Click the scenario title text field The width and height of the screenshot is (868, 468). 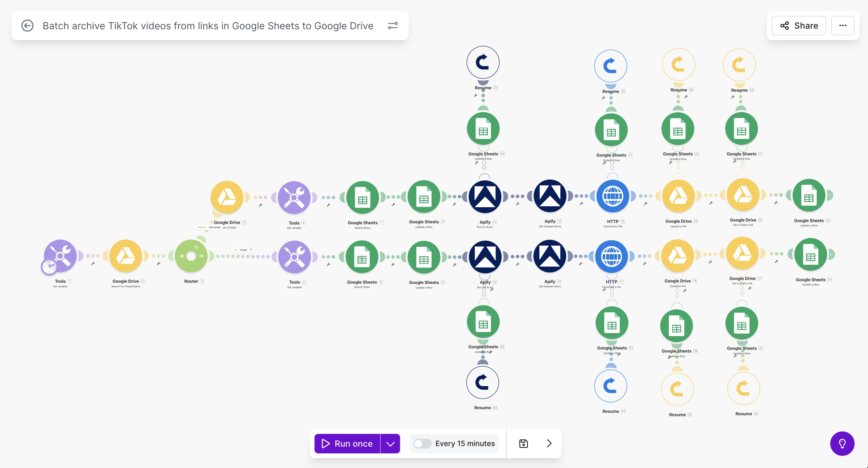coord(208,26)
